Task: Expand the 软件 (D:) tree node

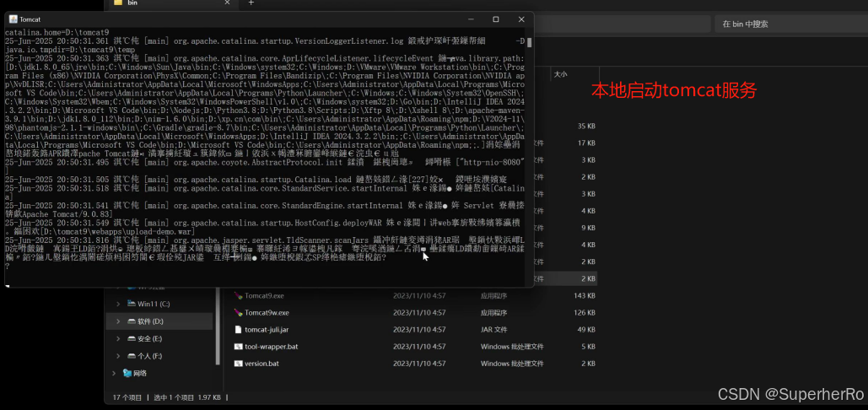Action: (118, 321)
